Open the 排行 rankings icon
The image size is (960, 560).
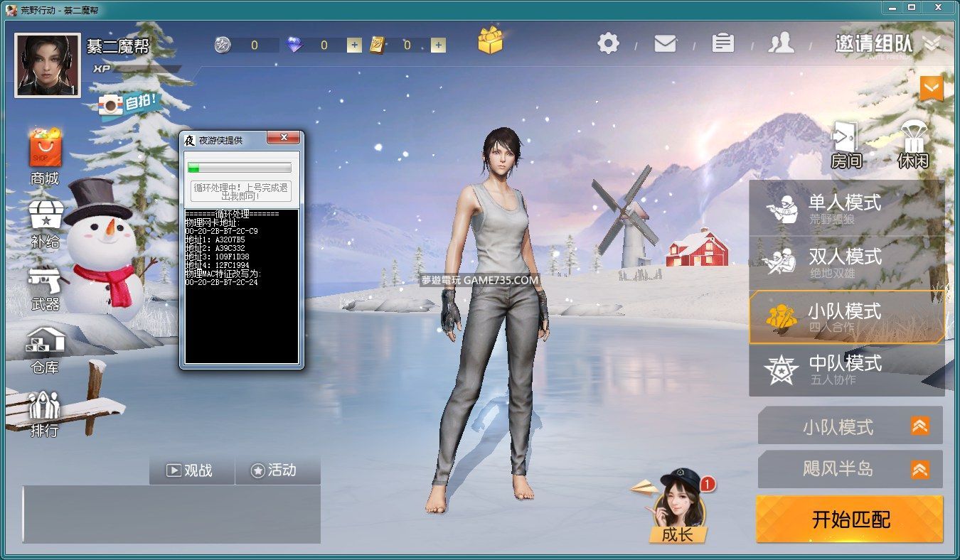45,413
